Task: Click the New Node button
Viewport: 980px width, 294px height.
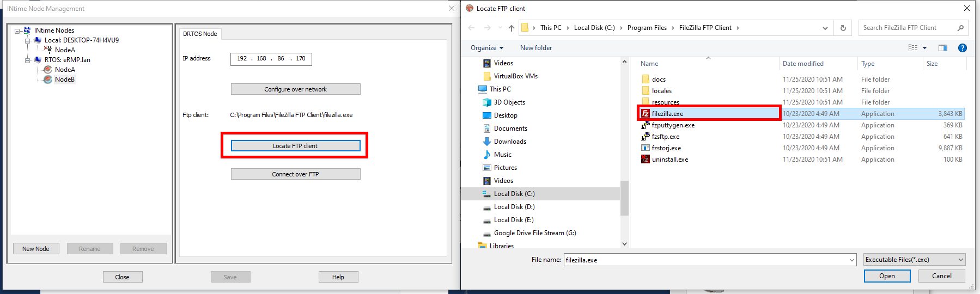Action: (x=36, y=249)
